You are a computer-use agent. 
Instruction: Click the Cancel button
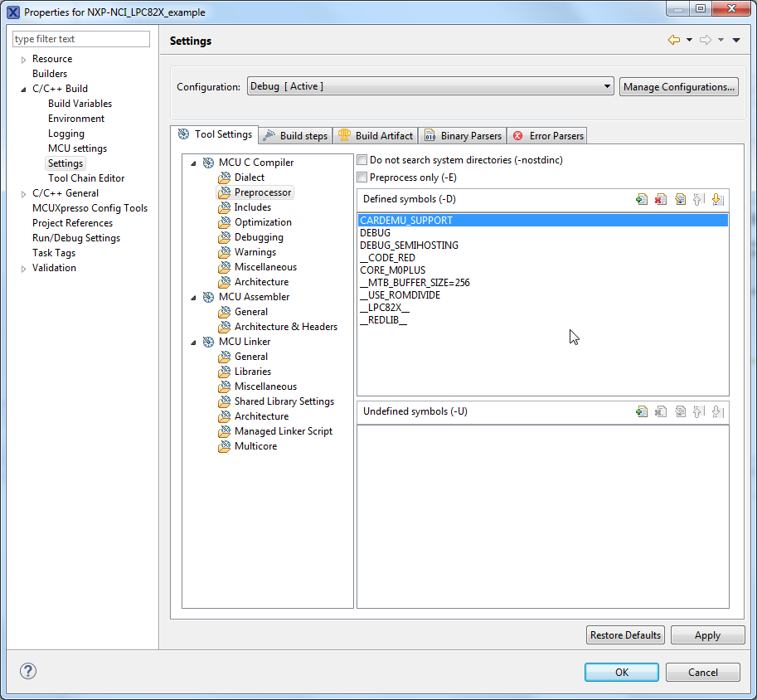(702, 672)
